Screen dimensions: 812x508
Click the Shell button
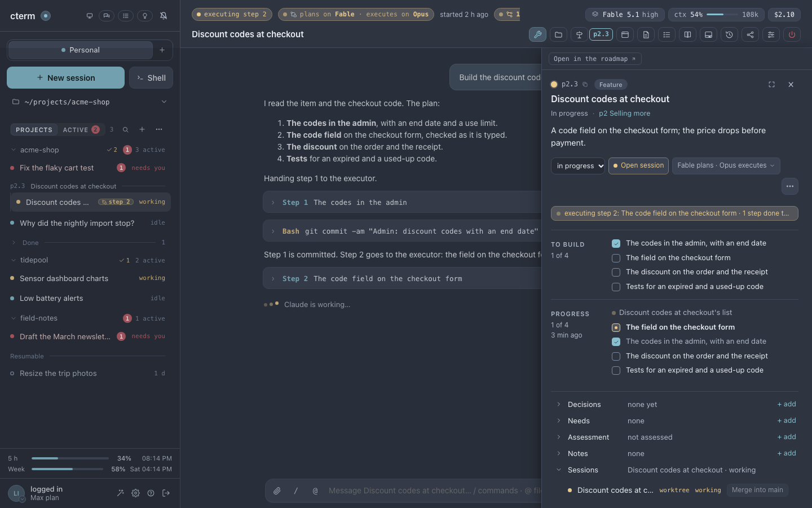point(151,78)
